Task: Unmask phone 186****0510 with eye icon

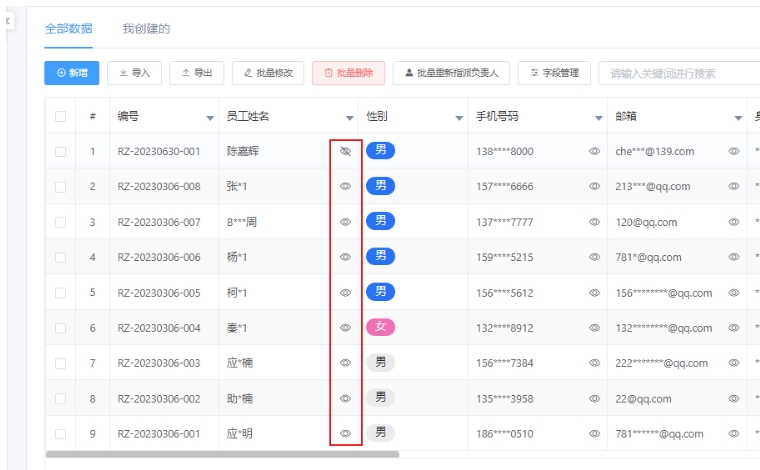Action: tap(594, 434)
